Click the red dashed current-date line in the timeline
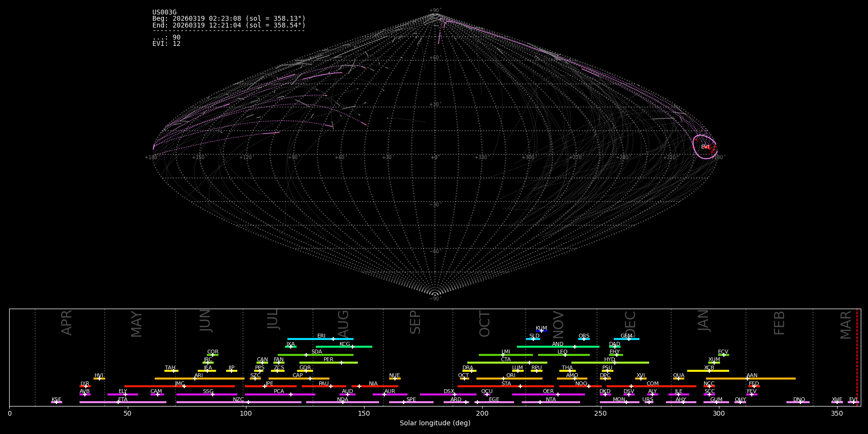The height and width of the screenshot is (434, 868). [x=857, y=357]
